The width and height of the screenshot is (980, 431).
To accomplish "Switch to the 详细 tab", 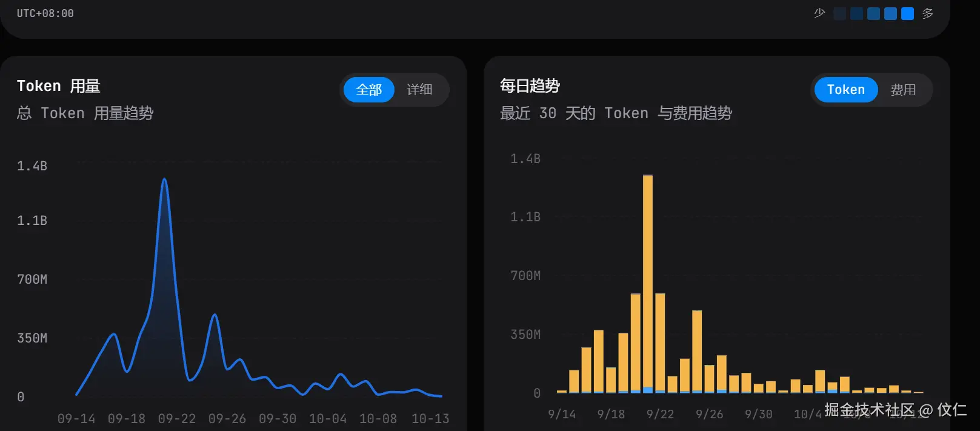I will [x=419, y=90].
